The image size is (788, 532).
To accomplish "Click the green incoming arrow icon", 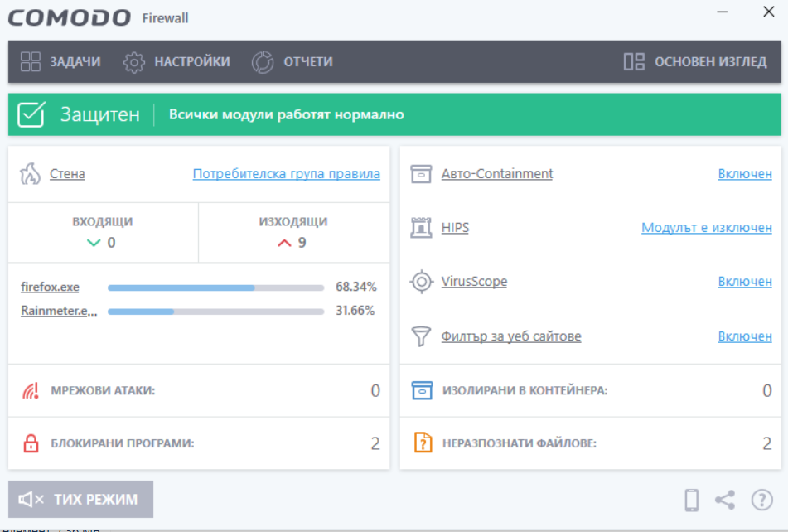I will pyautogui.click(x=94, y=243).
